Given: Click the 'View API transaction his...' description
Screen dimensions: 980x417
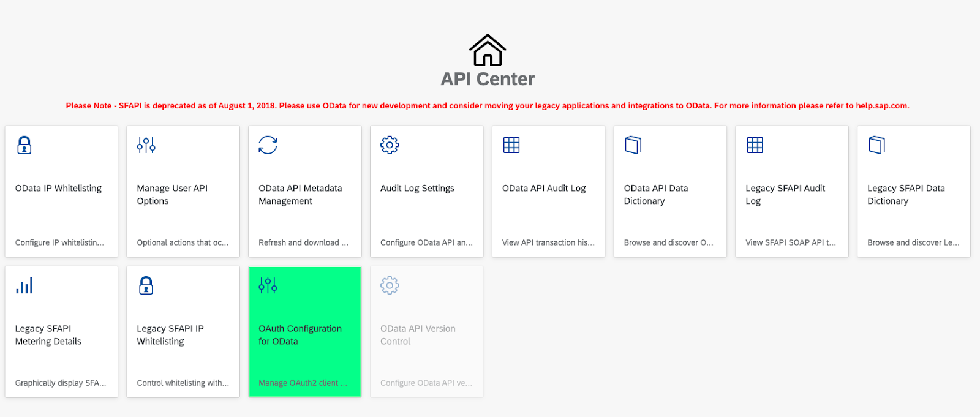Looking at the screenshot, I should (548, 242).
